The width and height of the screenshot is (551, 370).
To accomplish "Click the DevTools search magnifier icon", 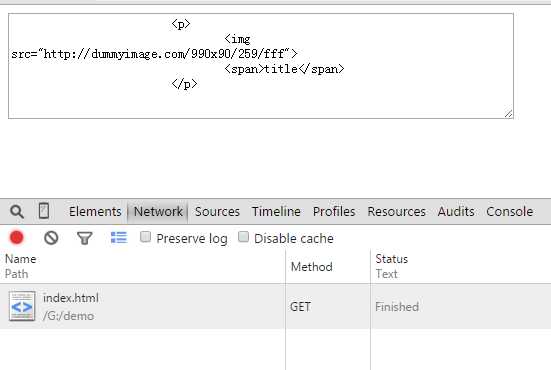I will click(17, 212).
